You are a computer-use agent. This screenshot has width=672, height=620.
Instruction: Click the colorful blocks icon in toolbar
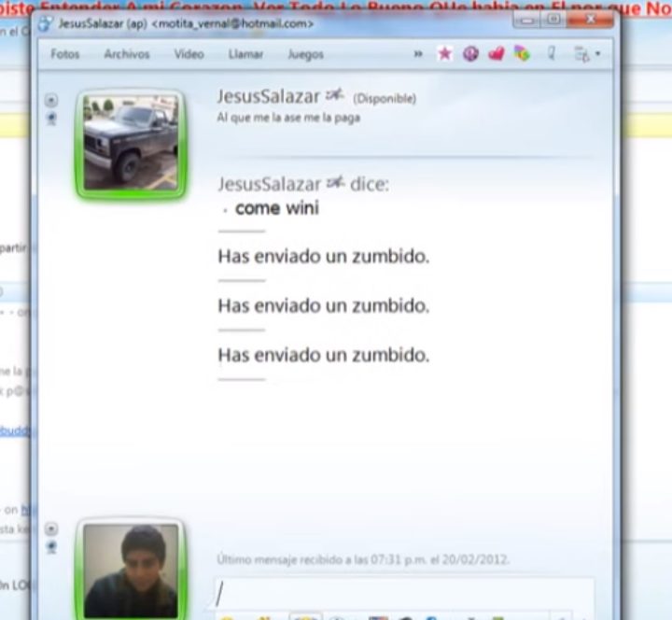522,54
